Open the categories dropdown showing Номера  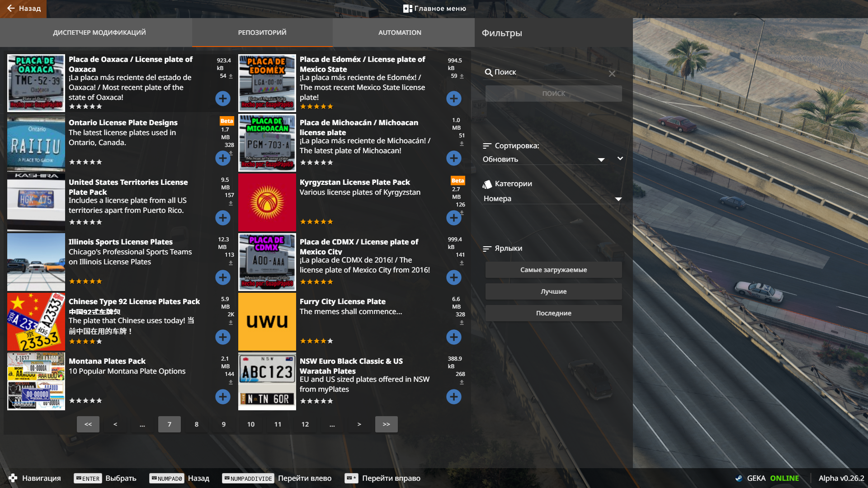click(x=552, y=199)
